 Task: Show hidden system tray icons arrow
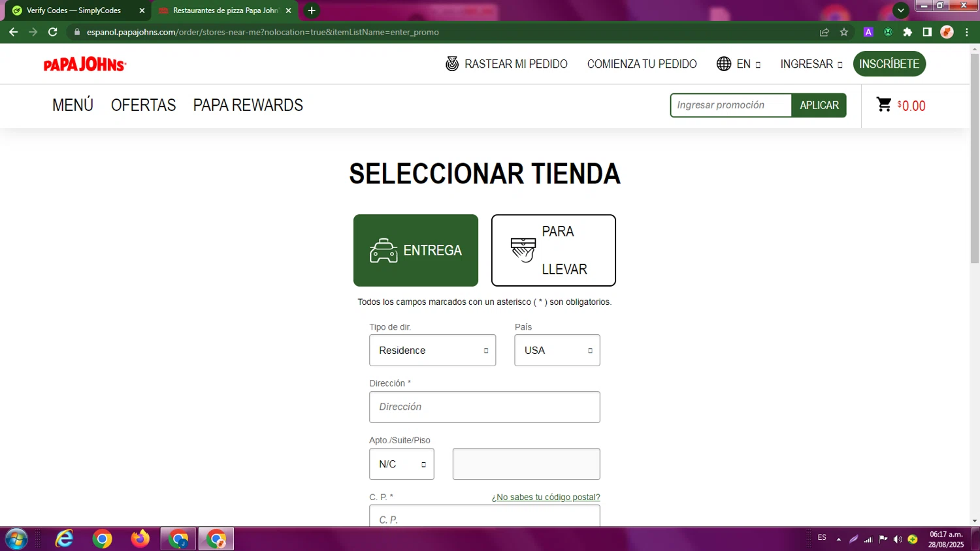coord(839,539)
